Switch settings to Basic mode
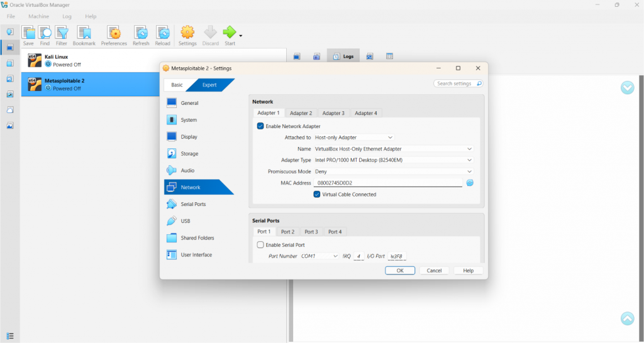Screen dimensions: 644x343 [x=177, y=85]
